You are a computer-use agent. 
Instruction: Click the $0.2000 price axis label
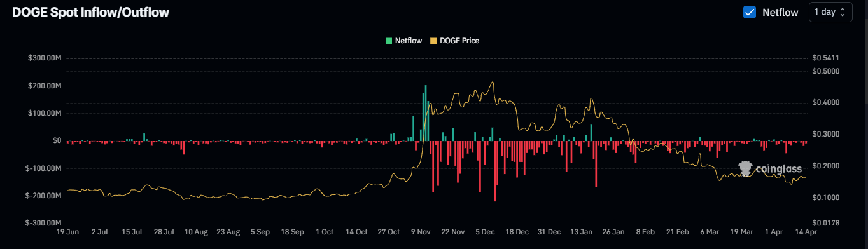coord(825,166)
